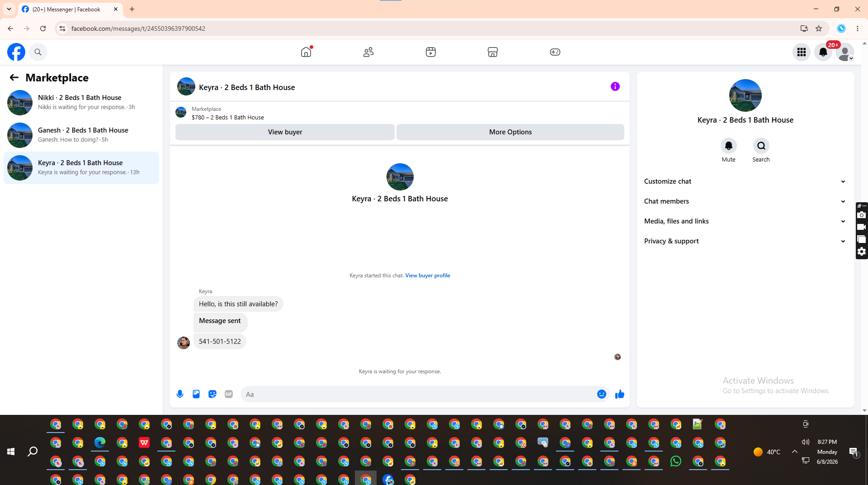Close the Messenger browser tab

tap(116, 9)
